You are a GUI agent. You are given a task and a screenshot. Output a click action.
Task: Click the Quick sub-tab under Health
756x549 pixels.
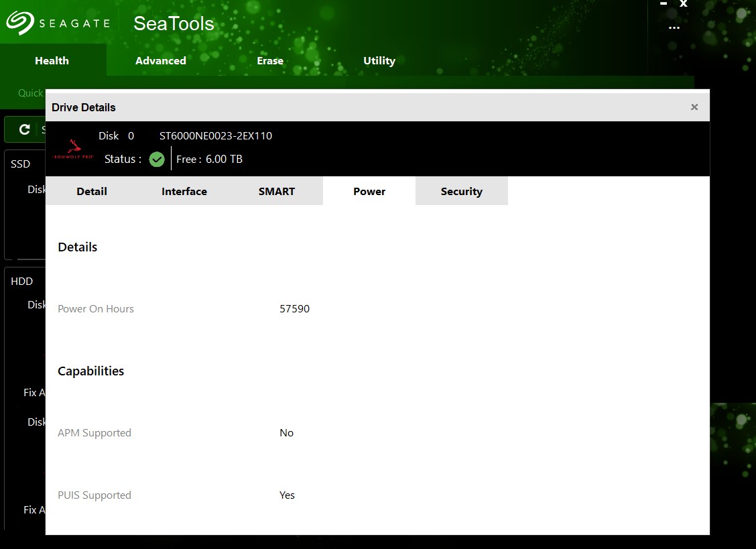[30, 93]
